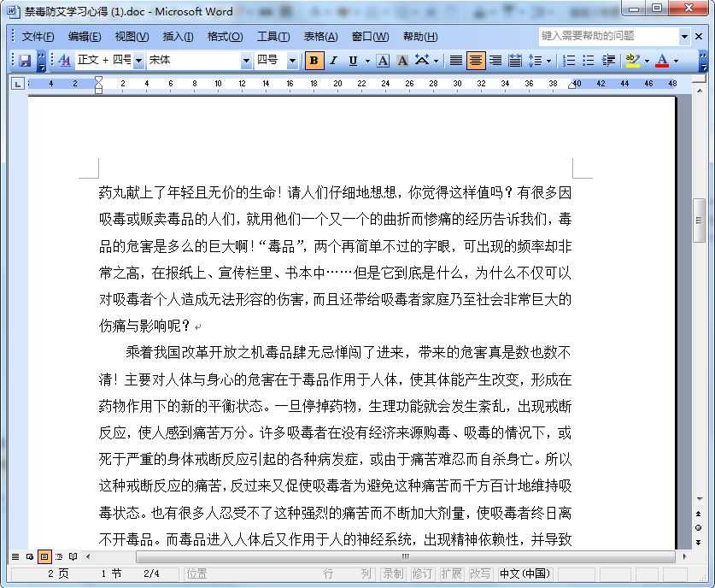Click the help question input box
Screen dimensions: 715x588
click(x=609, y=36)
